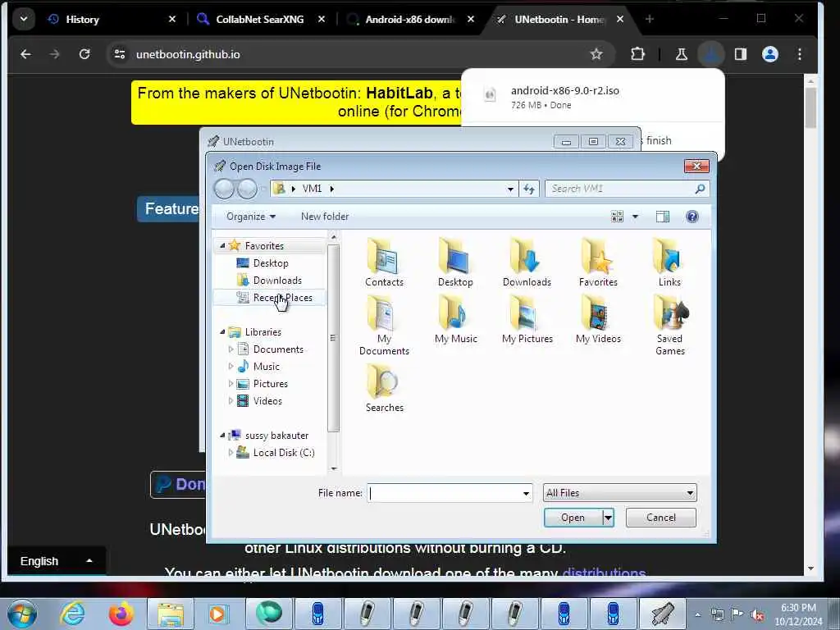840x630 pixels.
Task: Select the My Documents folder
Action: point(384,326)
